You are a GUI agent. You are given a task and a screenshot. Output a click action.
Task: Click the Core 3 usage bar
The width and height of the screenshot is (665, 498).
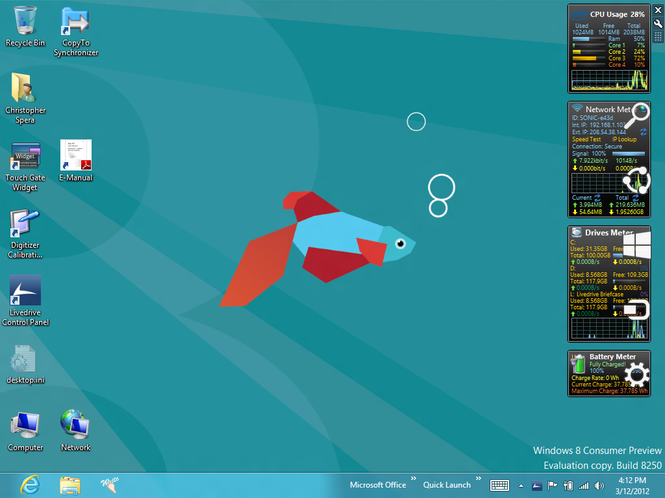588,59
